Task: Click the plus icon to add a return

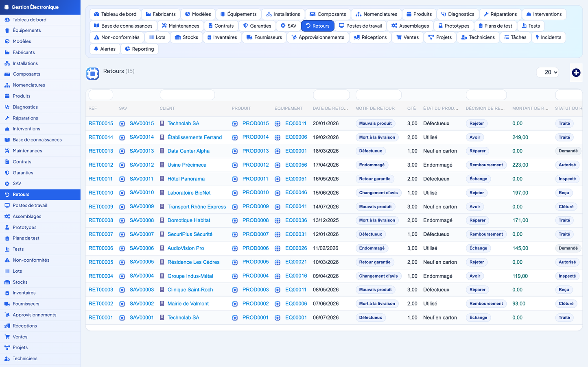Action: (576, 73)
